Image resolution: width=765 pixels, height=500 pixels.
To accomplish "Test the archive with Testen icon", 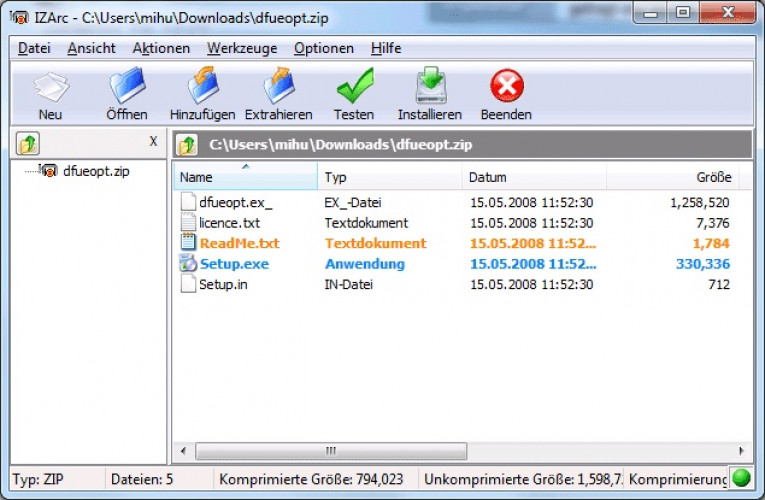I will click(355, 86).
